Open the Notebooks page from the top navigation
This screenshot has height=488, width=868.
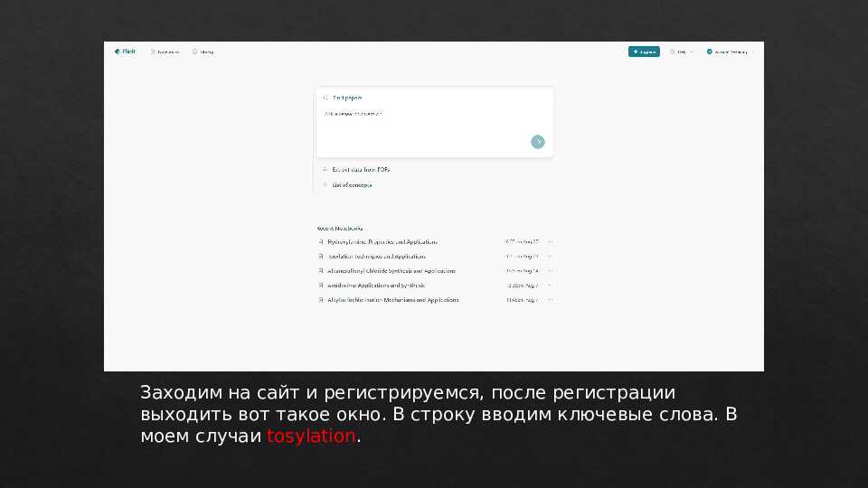click(x=165, y=52)
